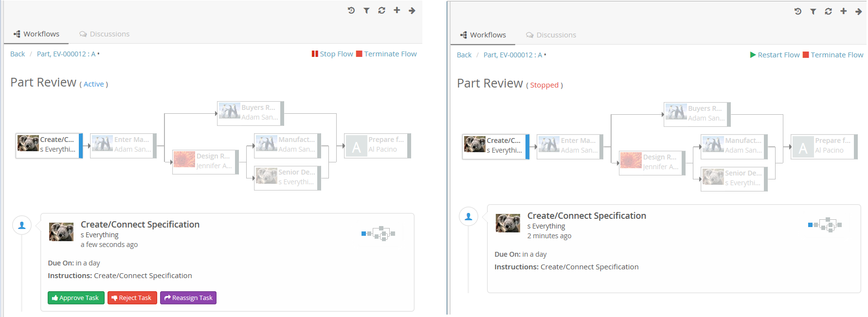Open the Workflows tab in the Stopped panel

483,35
